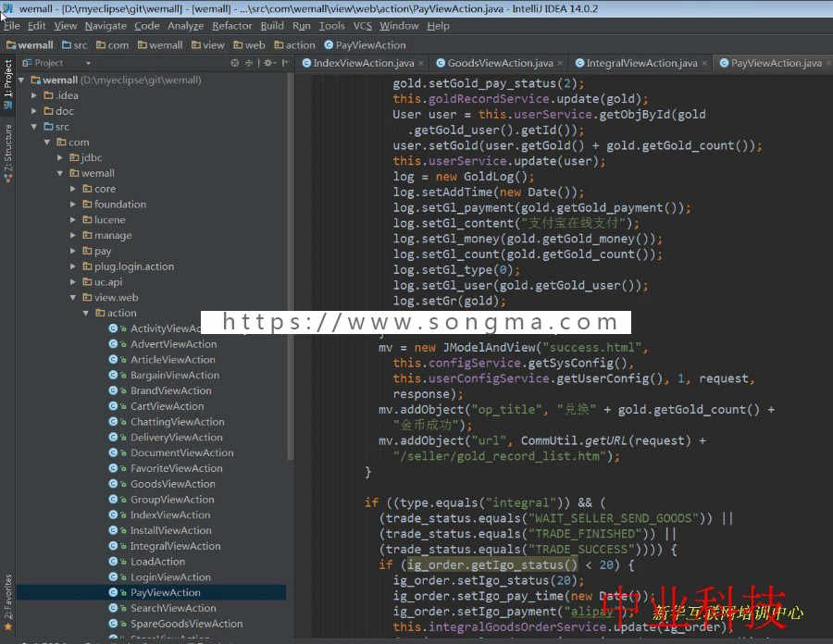833x644 pixels.
Task: Click the LoginViewAction class icon in tree
Action: pos(113,577)
